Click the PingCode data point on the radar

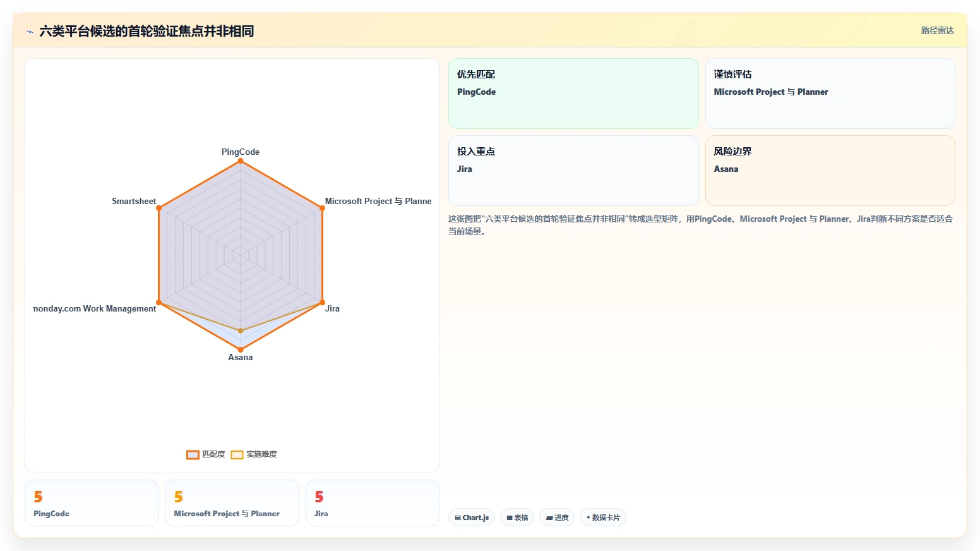pos(241,160)
